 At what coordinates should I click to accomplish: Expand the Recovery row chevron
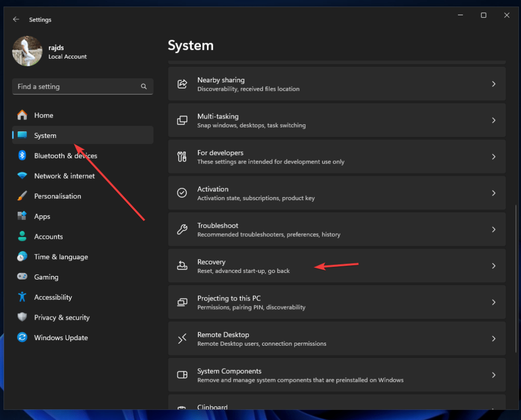(494, 266)
